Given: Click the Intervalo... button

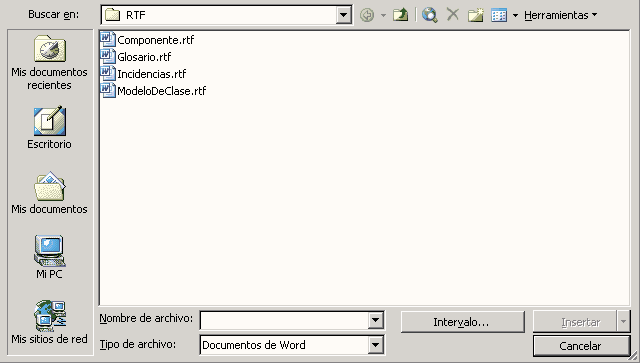Looking at the screenshot, I should coord(462,322).
